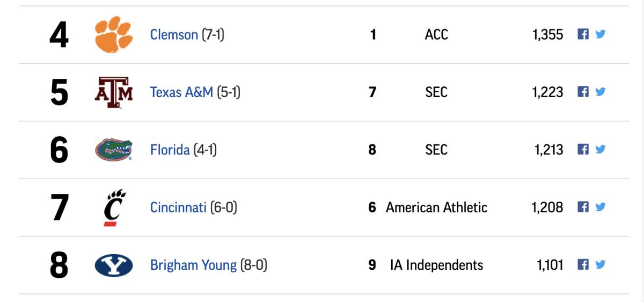This screenshot has width=644, height=303.
Task: Tweet the Cincinnati ranking row
Action: 600,207
